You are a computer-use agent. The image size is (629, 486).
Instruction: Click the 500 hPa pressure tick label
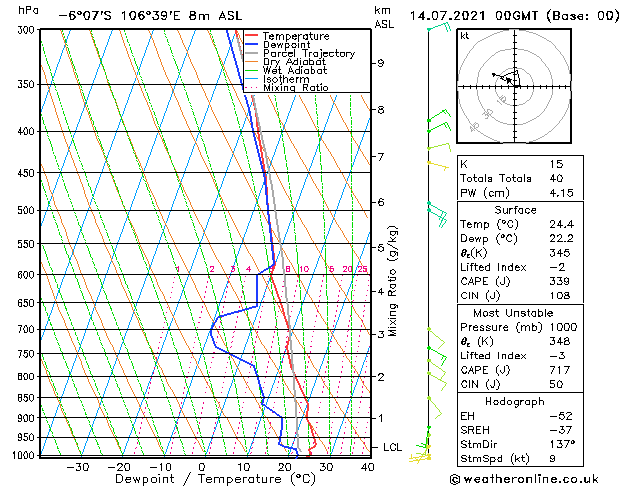28,211
